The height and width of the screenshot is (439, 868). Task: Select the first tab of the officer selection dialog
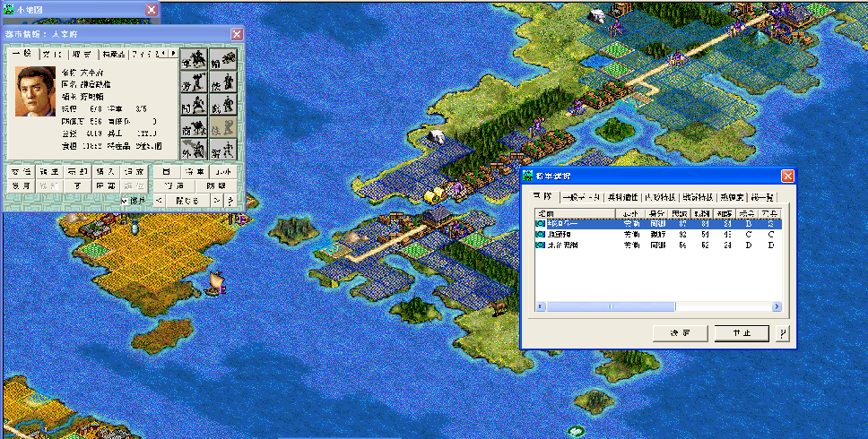543,196
